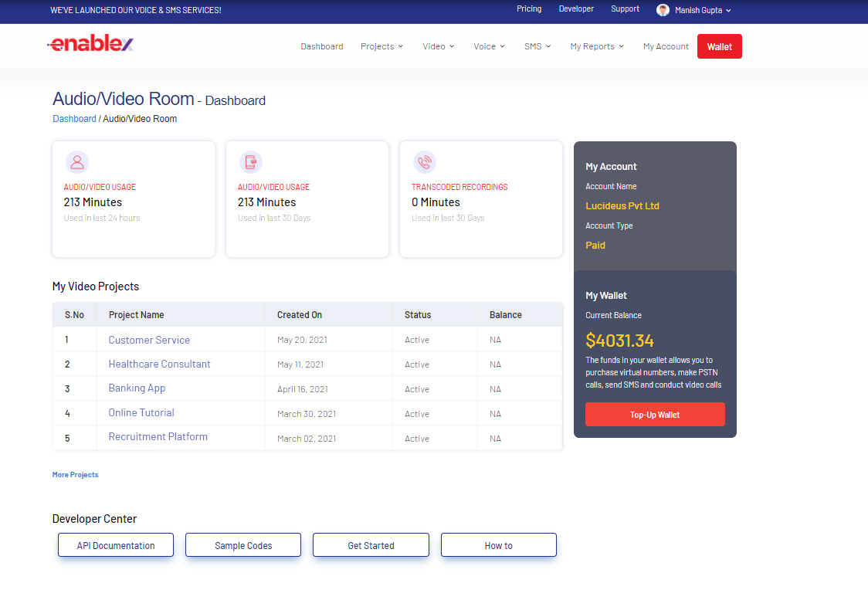Viewport: 868px width, 600px height.
Task: Click the phone icon in 30-day usage card
Action: pos(250,162)
